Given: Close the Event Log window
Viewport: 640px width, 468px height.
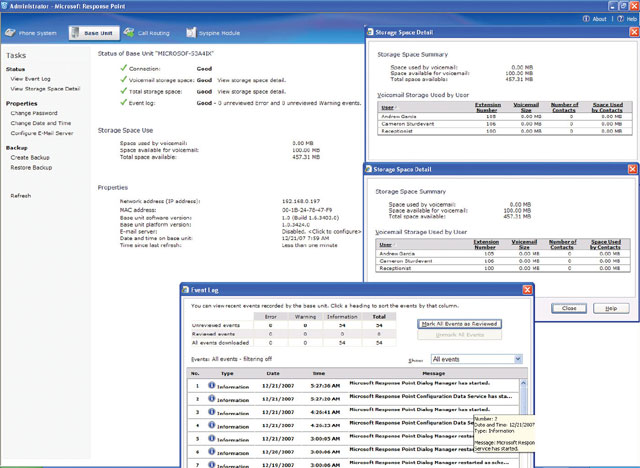Looking at the screenshot, I should 527,290.
